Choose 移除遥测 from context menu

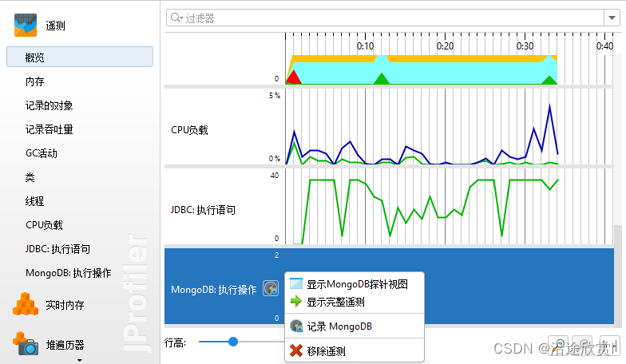(x=355, y=351)
